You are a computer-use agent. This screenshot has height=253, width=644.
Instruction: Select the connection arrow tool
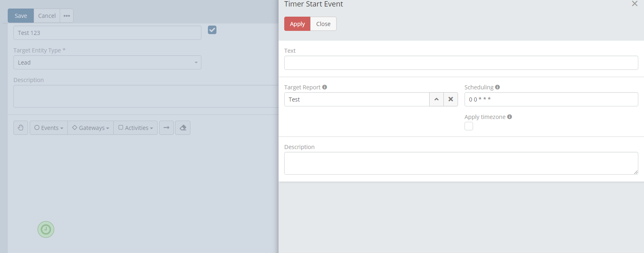click(166, 128)
